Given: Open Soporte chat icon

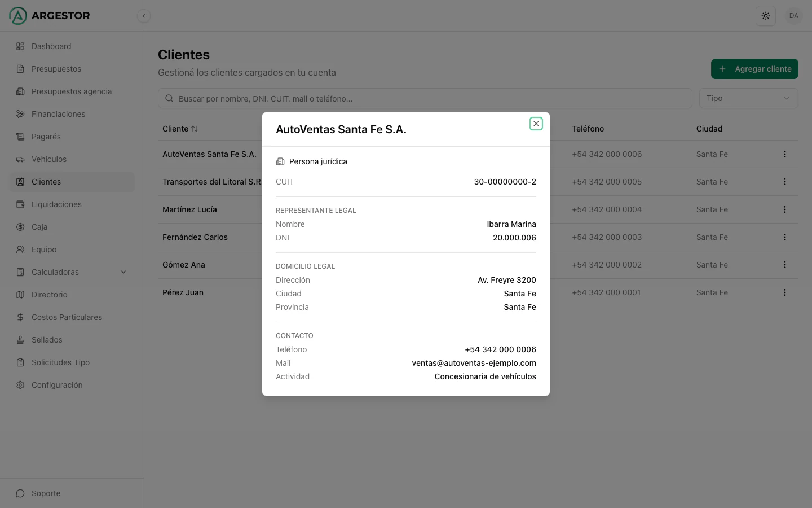Looking at the screenshot, I should [x=20, y=493].
